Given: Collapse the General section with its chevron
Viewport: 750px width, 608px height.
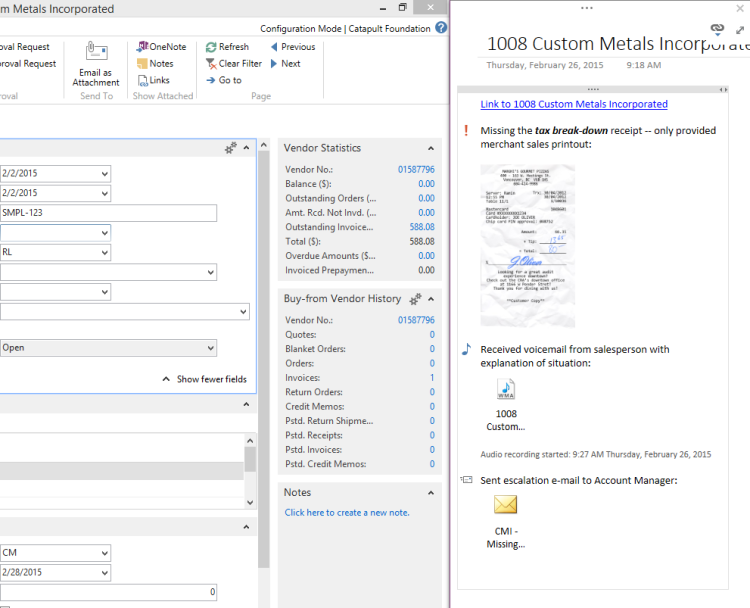Looking at the screenshot, I should click(x=246, y=148).
